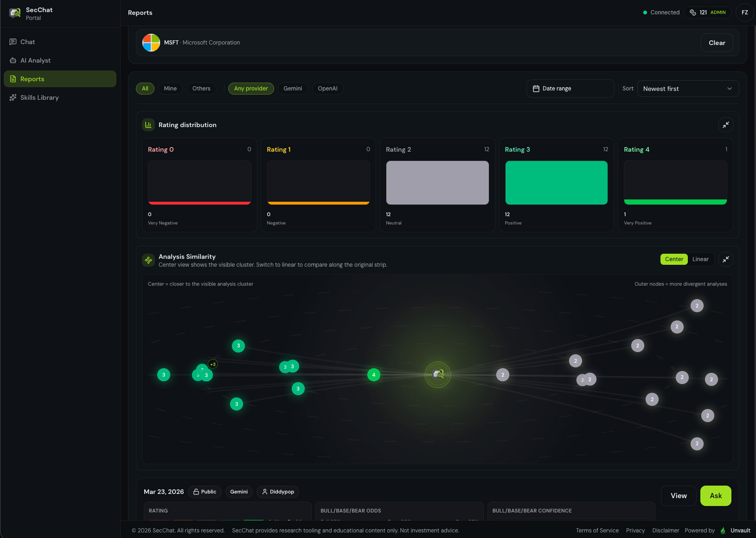This screenshot has height=538, width=756.
Task: Open the Skills Library
Action: [x=39, y=97]
